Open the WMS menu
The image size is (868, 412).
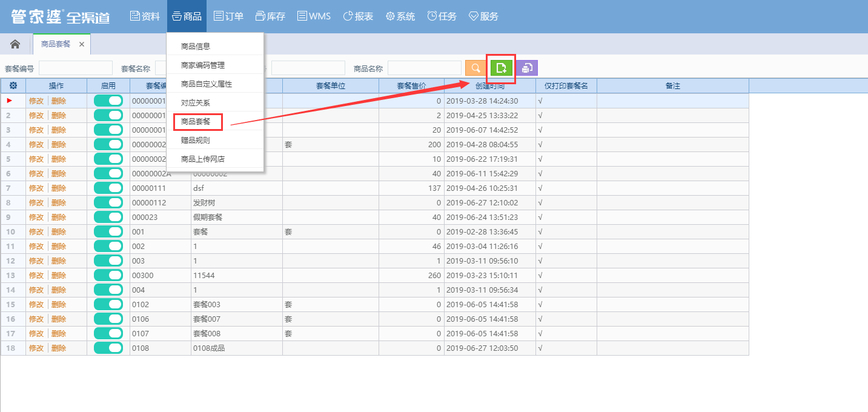(x=314, y=16)
